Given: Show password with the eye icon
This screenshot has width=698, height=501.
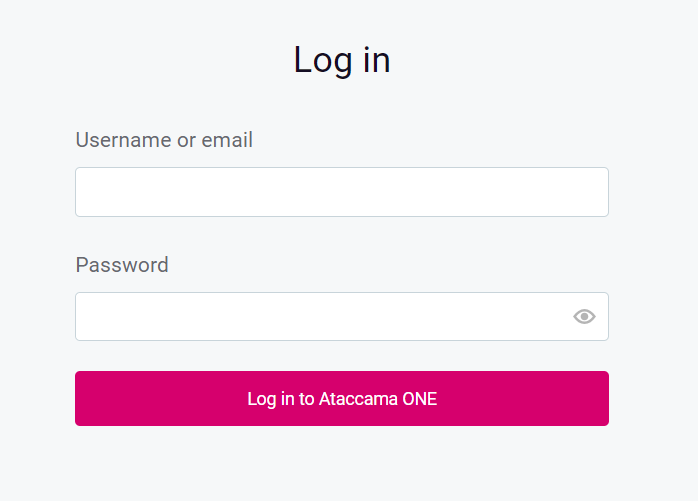Looking at the screenshot, I should tap(584, 317).
